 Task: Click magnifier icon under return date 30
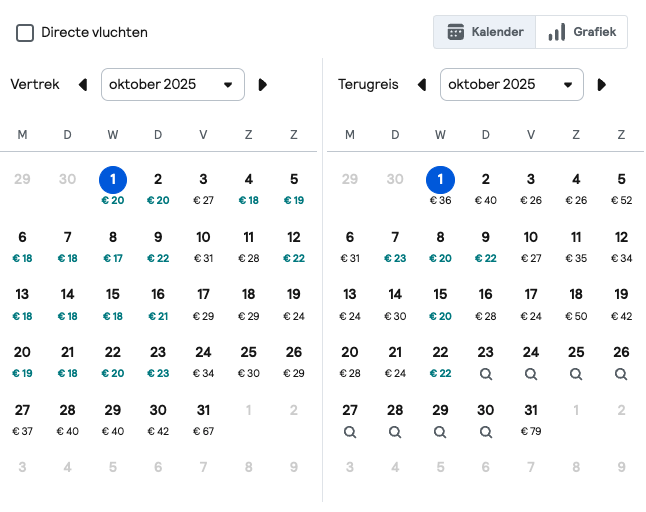(x=486, y=432)
